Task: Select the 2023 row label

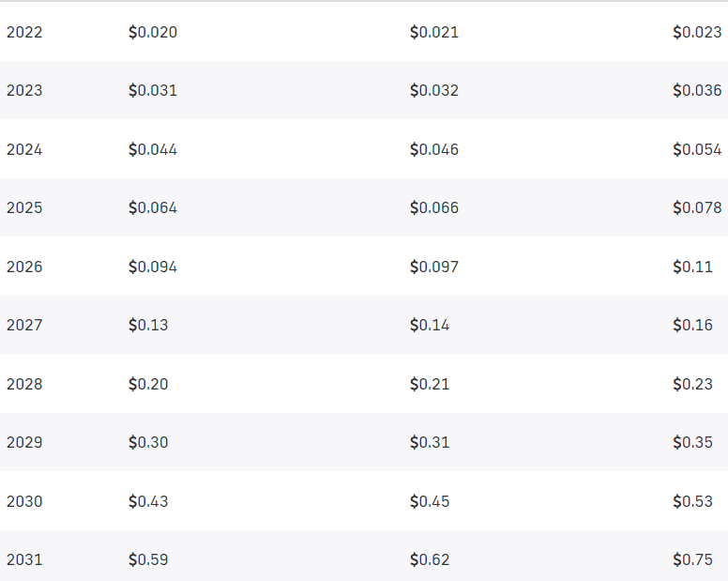Action: click(x=24, y=91)
